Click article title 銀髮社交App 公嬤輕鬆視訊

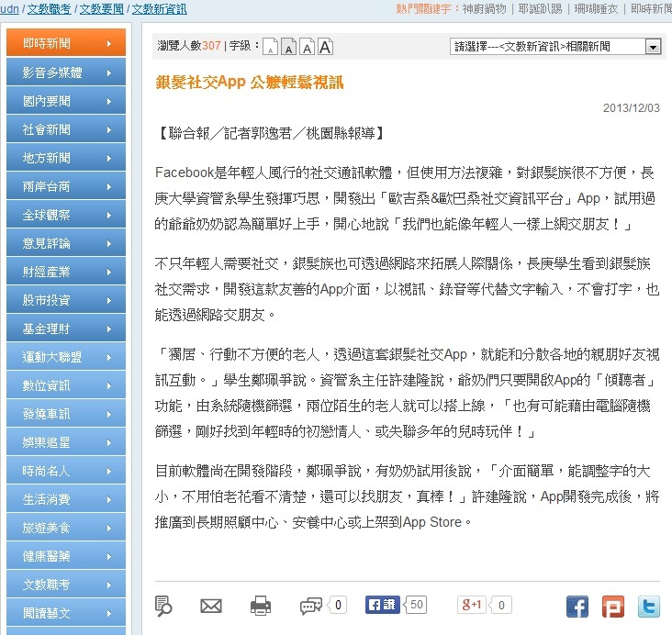[249, 83]
